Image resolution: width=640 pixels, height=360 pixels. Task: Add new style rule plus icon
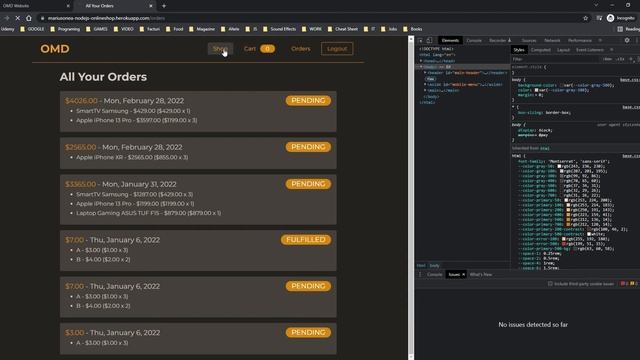click(631, 59)
